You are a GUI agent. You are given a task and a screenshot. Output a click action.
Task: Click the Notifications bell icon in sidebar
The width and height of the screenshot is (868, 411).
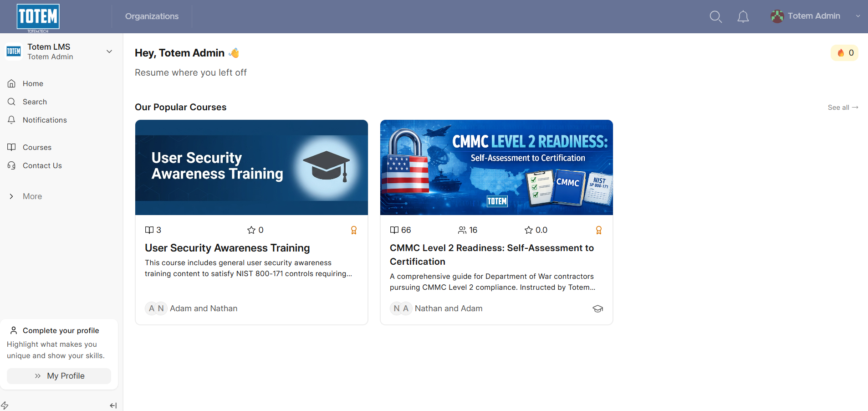(x=12, y=120)
